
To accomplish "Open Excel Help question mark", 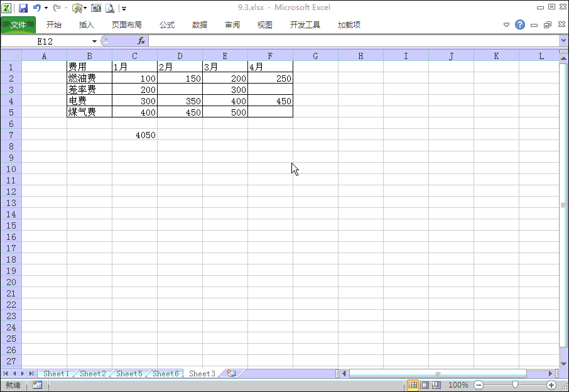I will pos(519,24).
